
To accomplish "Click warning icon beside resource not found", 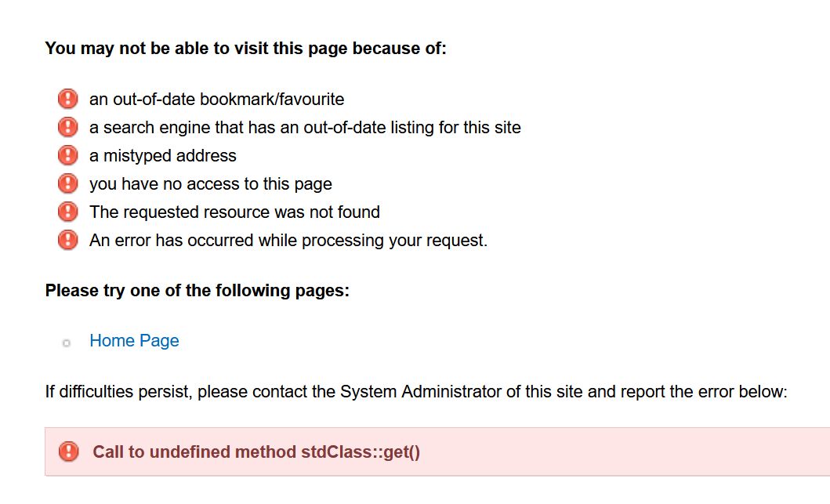I will (68, 212).
